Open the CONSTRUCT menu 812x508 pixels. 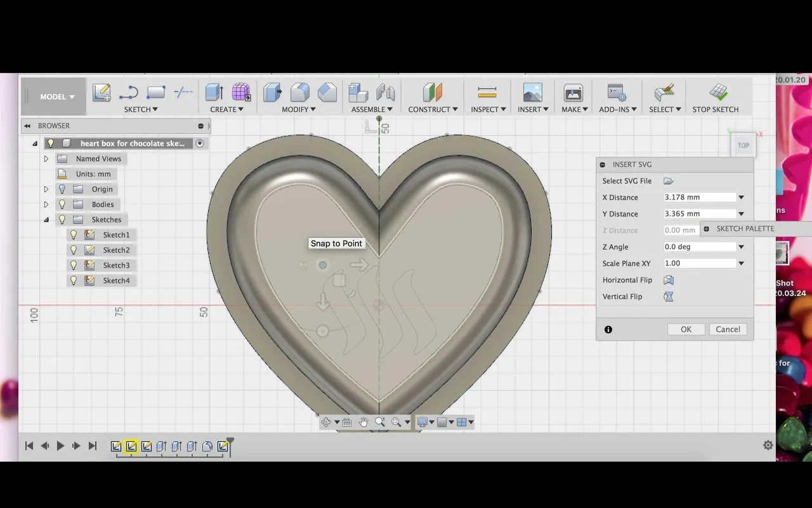coord(433,109)
